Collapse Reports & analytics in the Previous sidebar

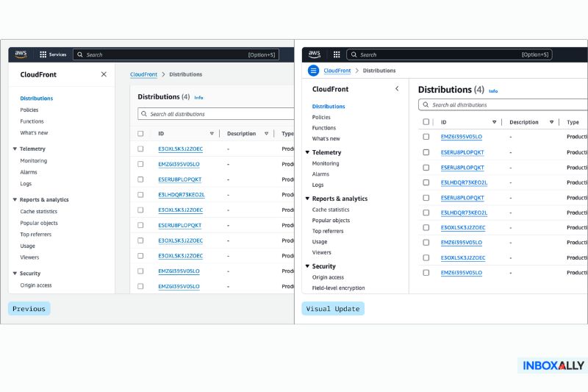click(x=15, y=199)
